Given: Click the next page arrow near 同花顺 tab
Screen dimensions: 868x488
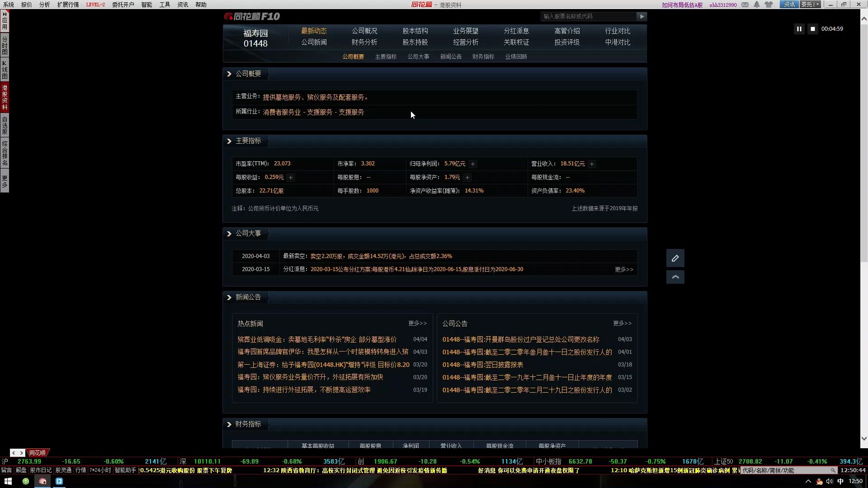Looking at the screenshot, I should coord(21,453).
